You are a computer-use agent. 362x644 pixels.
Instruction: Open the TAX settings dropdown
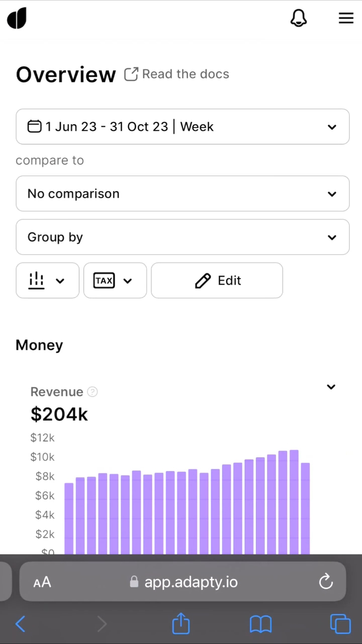[x=115, y=280]
